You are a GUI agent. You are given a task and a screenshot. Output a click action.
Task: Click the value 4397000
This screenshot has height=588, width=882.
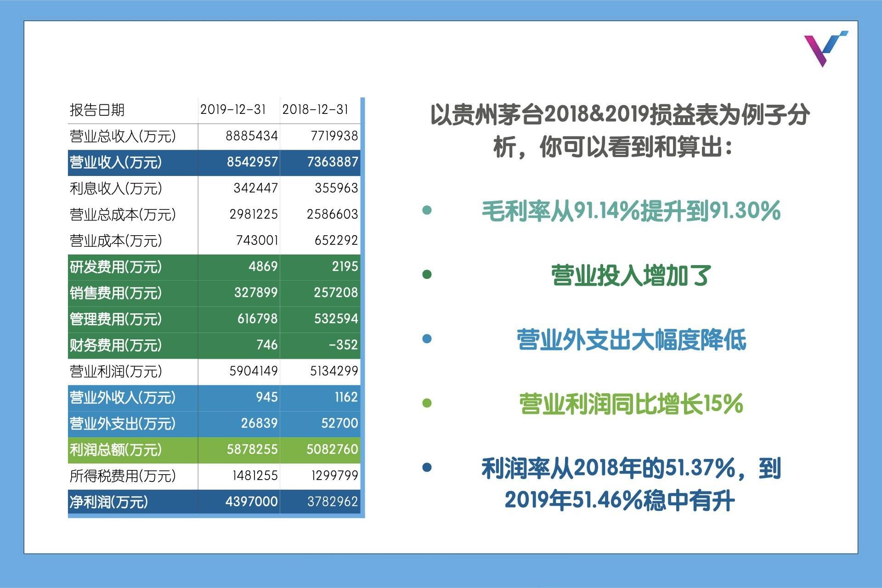[x=252, y=502]
